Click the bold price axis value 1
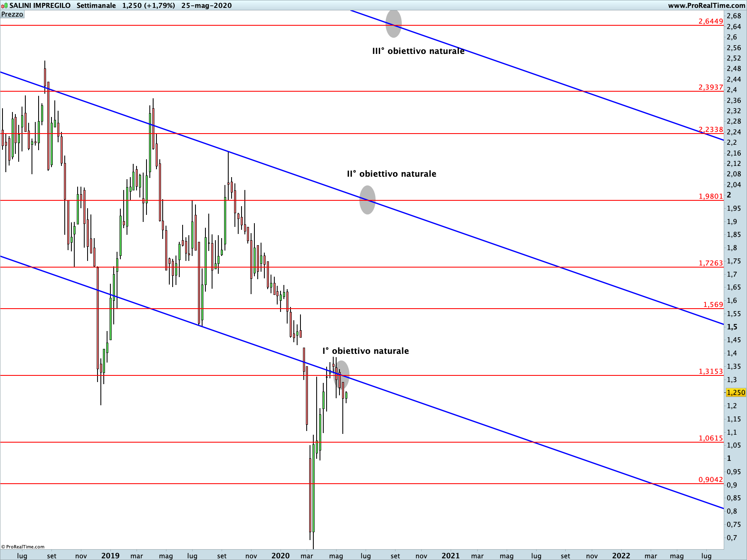This screenshot has width=747, height=560. click(x=729, y=458)
